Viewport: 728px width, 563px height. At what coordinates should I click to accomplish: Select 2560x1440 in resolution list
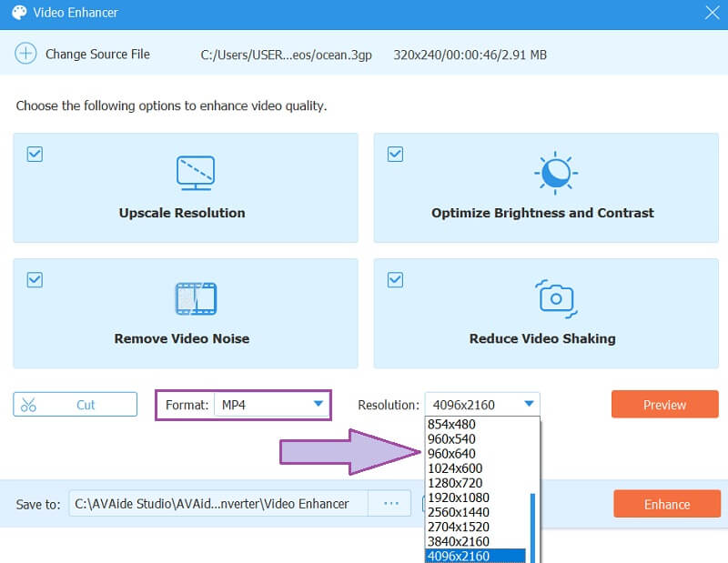tap(477, 512)
